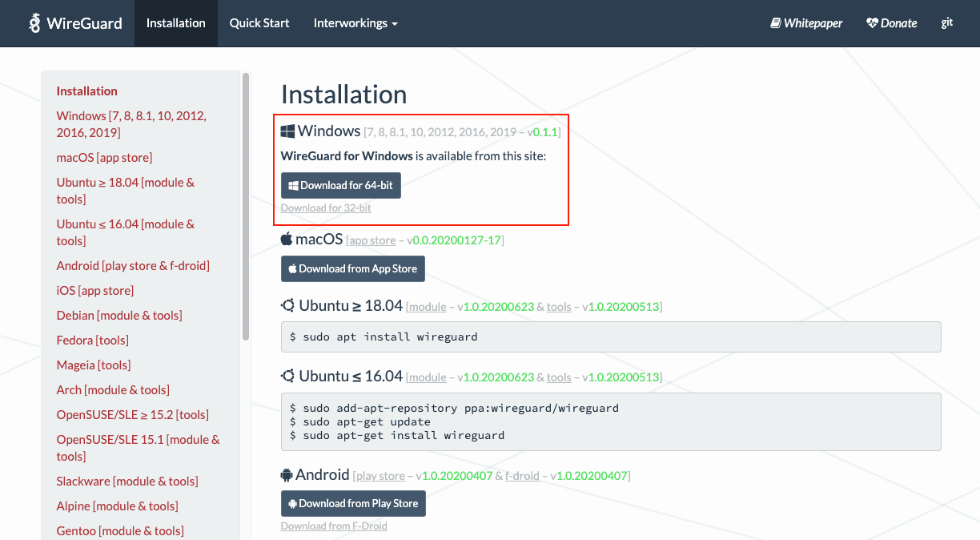Click the sudo apt install wireguard code box
The width and height of the screenshot is (980, 540).
[x=610, y=337]
